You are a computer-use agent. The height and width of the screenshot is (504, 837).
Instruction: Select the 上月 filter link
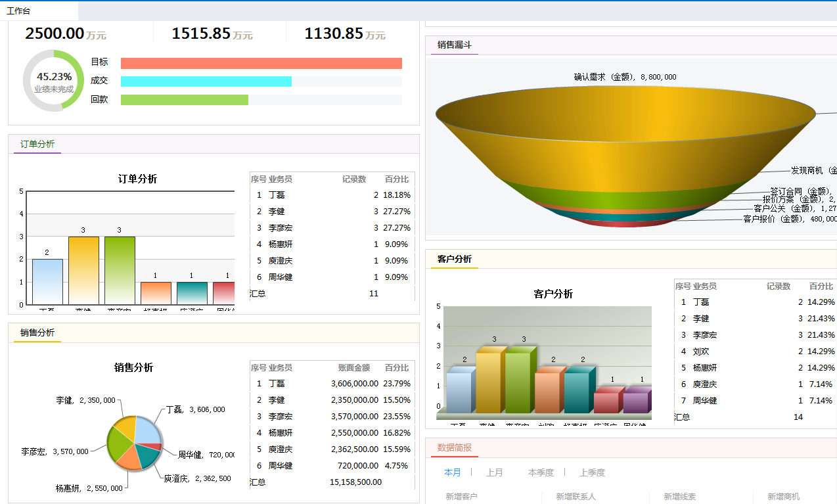[x=494, y=472]
